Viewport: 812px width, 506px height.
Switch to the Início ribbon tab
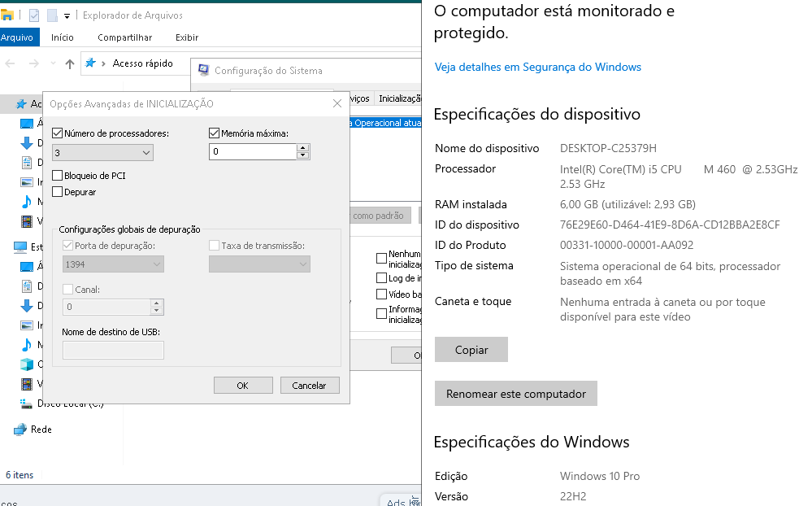pyautogui.click(x=62, y=37)
